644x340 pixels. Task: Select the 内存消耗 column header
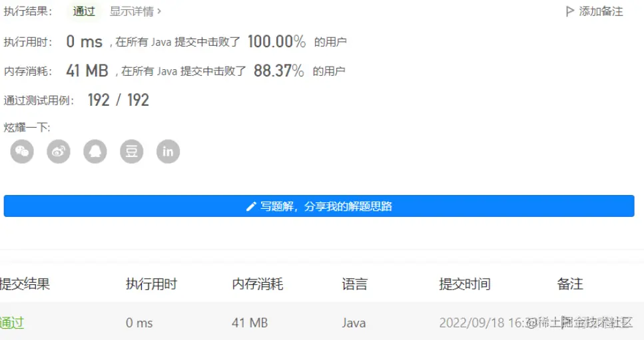(258, 284)
